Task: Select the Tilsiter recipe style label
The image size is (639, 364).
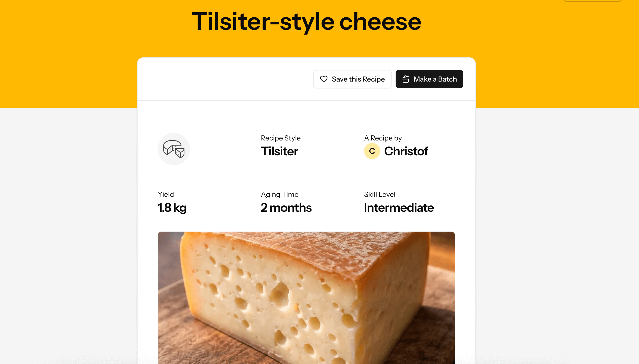Action: [x=280, y=151]
